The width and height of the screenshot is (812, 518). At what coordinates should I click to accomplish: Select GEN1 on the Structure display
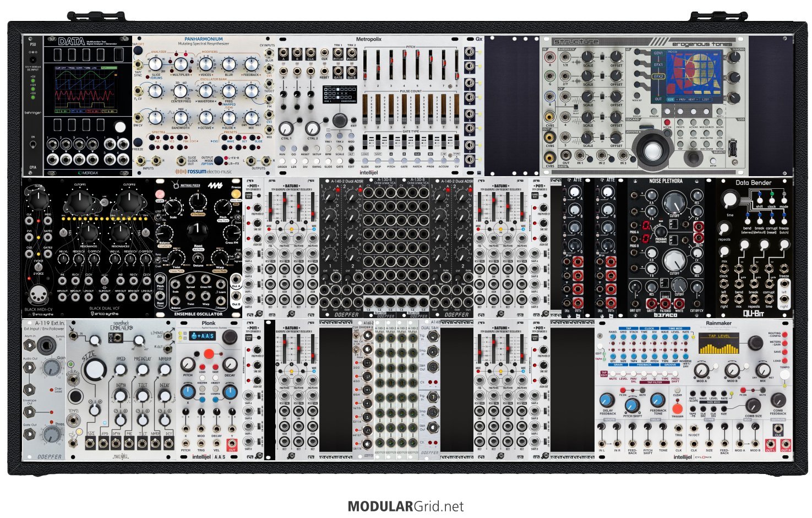pos(658,53)
